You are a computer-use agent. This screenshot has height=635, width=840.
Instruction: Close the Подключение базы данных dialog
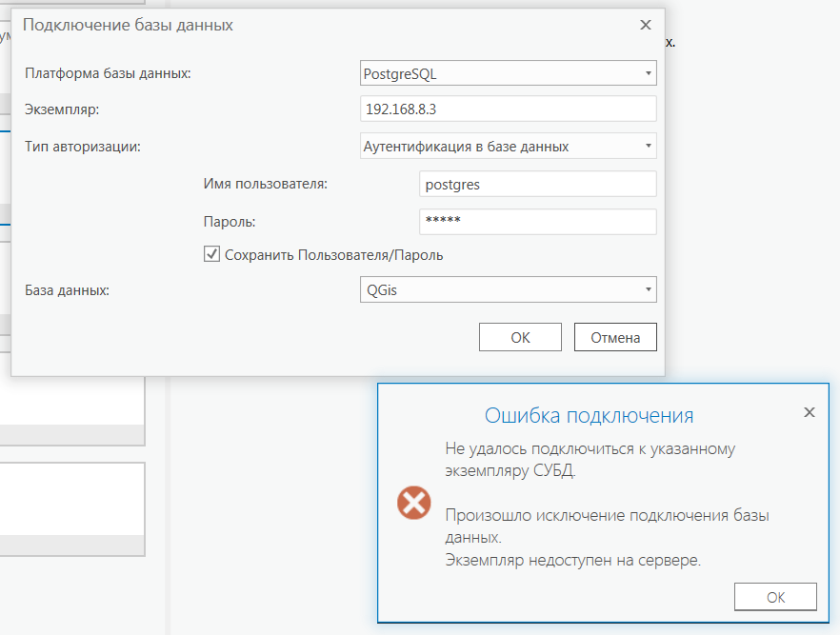[x=646, y=25]
